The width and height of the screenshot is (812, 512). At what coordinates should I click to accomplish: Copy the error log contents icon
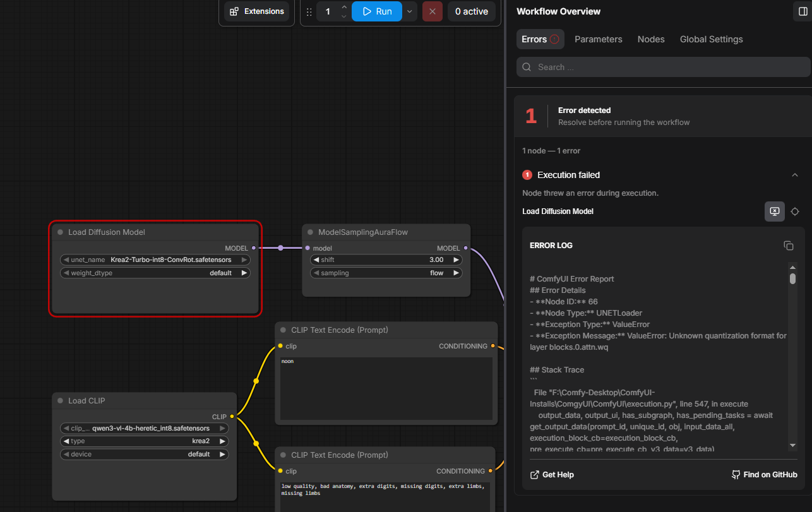pos(788,246)
